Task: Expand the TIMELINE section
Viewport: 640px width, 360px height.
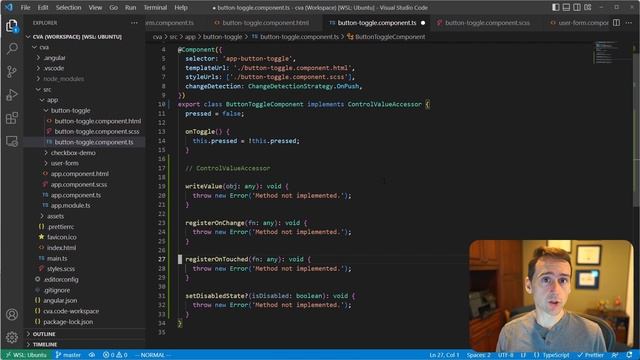Action: tap(84, 344)
